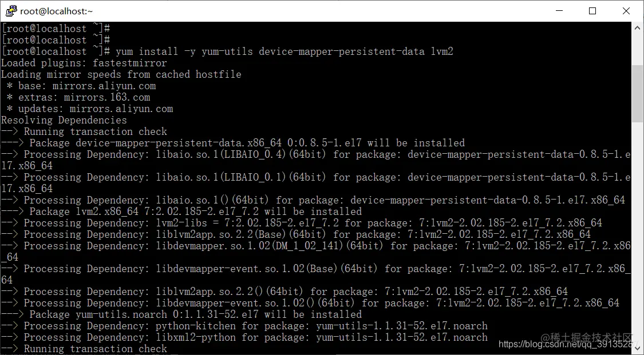Click the scrollbar up arrow
Screen dimensions: 644x355
tap(637, 26)
